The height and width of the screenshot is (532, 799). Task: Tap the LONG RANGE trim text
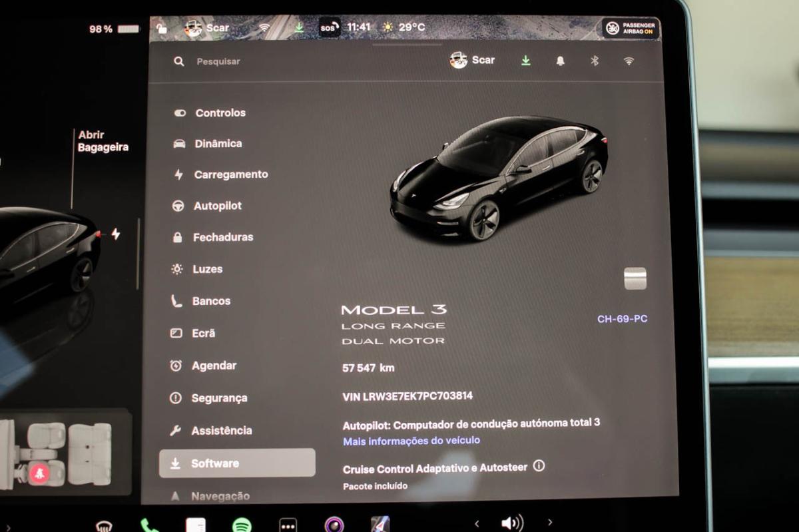393,326
